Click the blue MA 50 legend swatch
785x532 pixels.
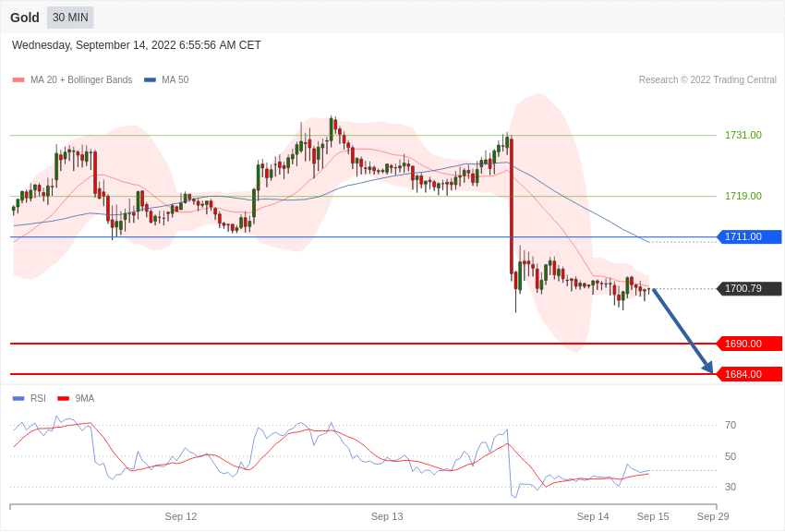(x=150, y=79)
